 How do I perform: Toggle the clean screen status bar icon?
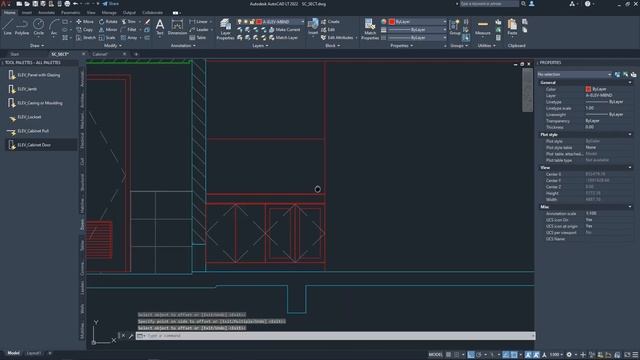[x=627, y=355]
